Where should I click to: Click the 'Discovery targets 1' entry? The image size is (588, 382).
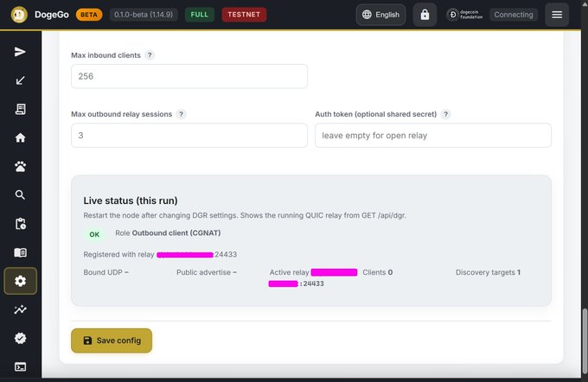pos(488,272)
